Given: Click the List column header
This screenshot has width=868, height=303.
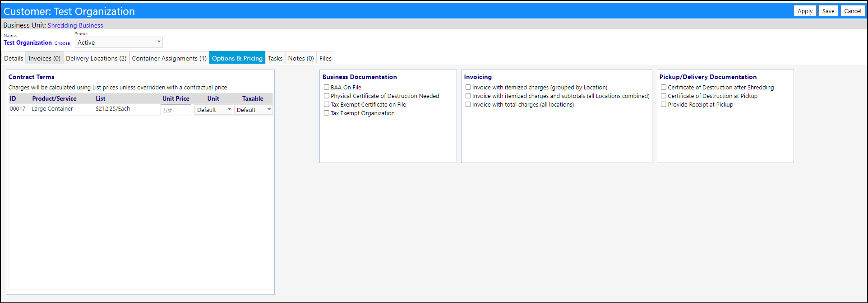Looking at the screenshot, I should pyautogui.click(x=101, y=98).
